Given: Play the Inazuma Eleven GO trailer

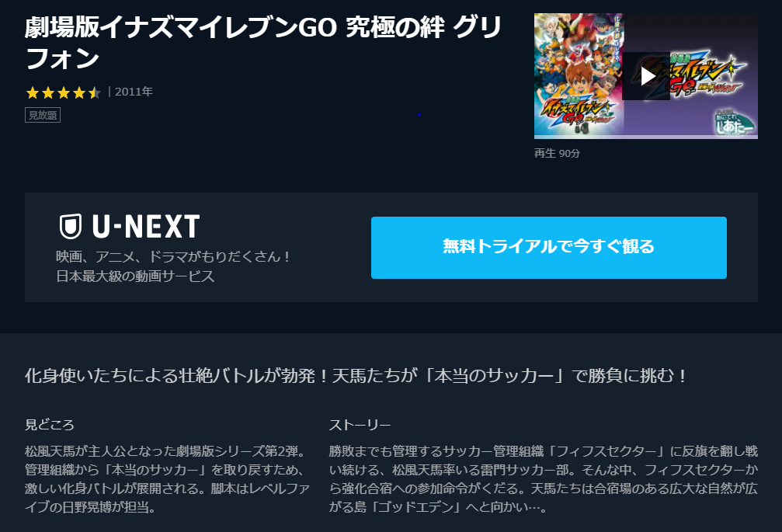Looking at the screenshot, I should [646, 76].
